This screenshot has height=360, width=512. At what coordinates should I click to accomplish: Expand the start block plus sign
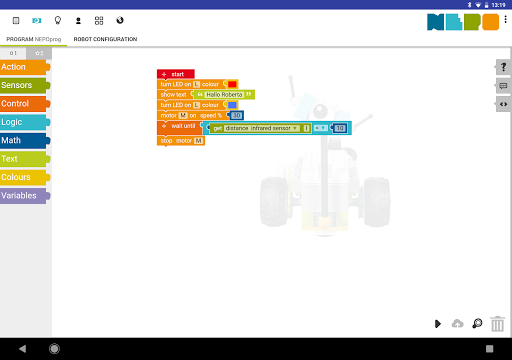click(x=164, y=74)
